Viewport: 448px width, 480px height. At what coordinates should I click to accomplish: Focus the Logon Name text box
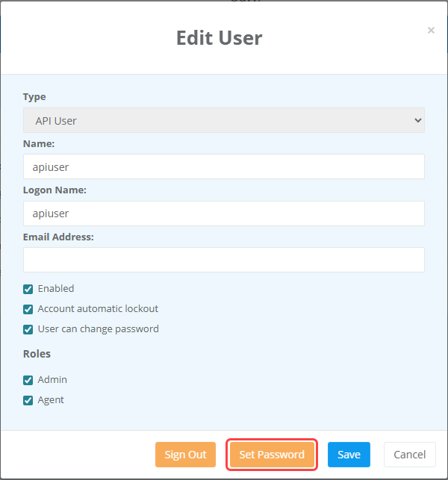coord(223,213)
